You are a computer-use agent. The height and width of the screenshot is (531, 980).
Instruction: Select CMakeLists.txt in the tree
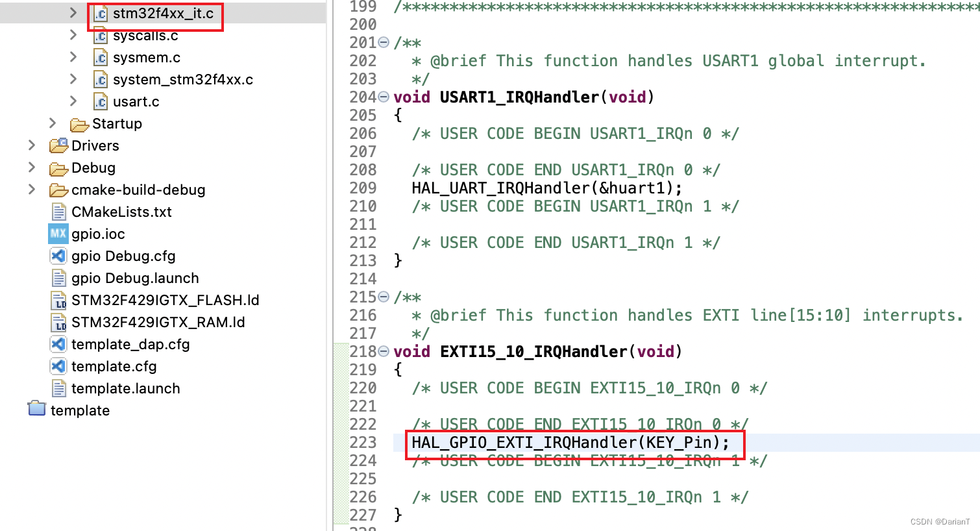click(x=121, y=212)
